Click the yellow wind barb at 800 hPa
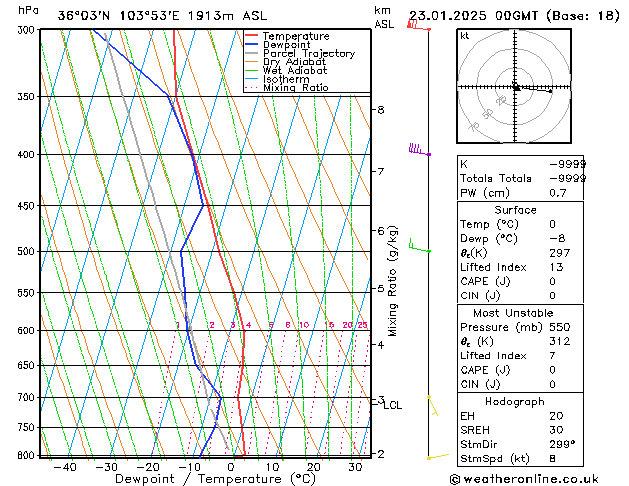Image resolution: width=629 pixels, height=486 pixels. coord(438,456)
